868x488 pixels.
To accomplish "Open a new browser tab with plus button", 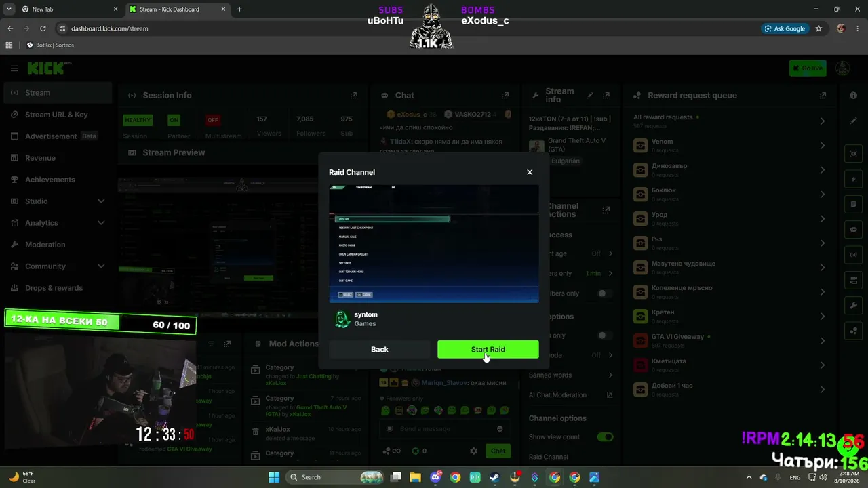I will pos(239,9).
